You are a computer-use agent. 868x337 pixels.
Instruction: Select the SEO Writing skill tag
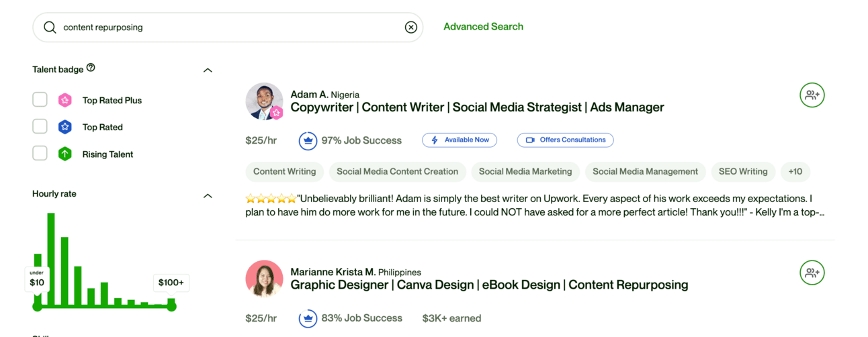click(742, 172)
